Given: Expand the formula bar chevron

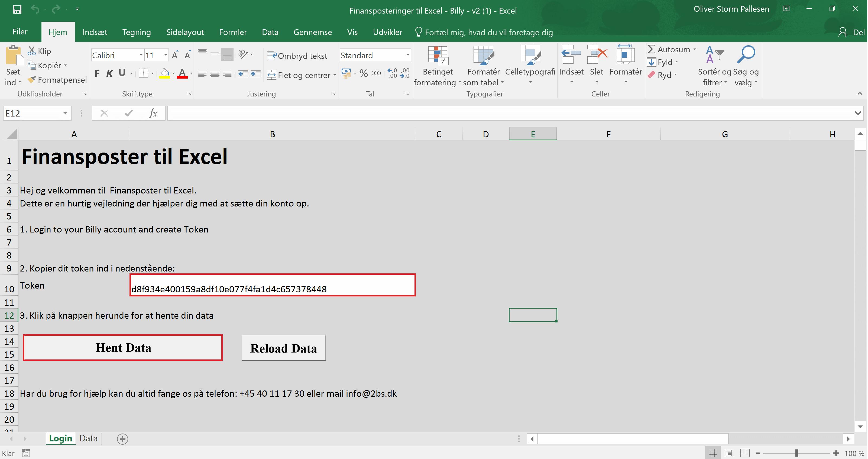Looking at the screenshot, I should click(858, 113).
